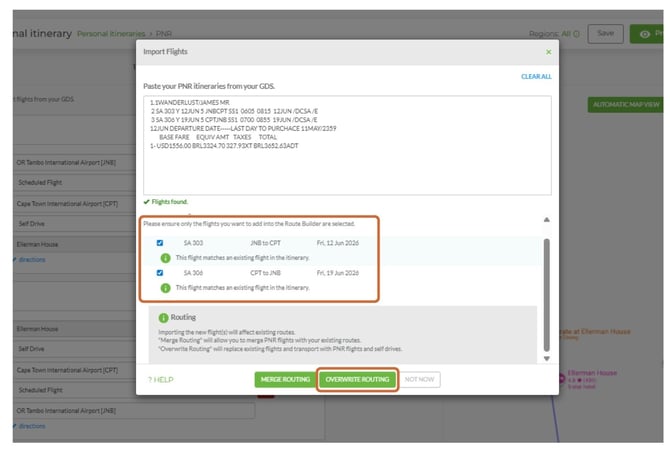Click the info icon under SA 303
The height and width of the screenshot is (452, 670).
pos(165,258)
